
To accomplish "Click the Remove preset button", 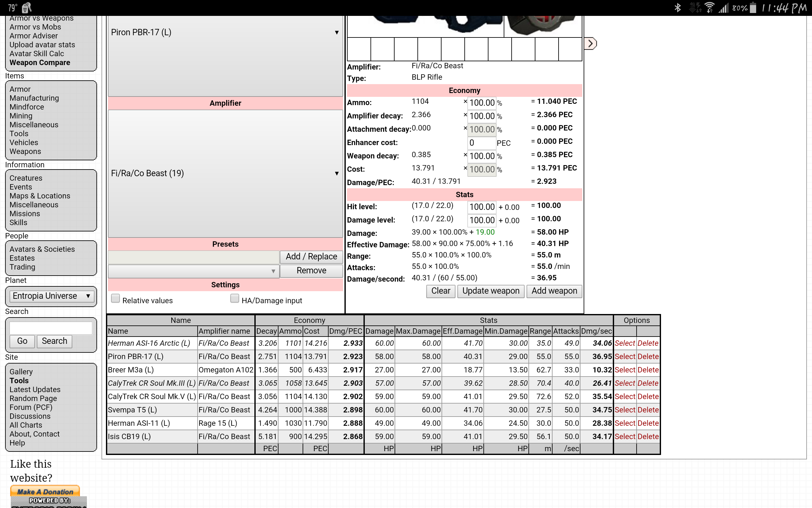I will pos(311,271).
